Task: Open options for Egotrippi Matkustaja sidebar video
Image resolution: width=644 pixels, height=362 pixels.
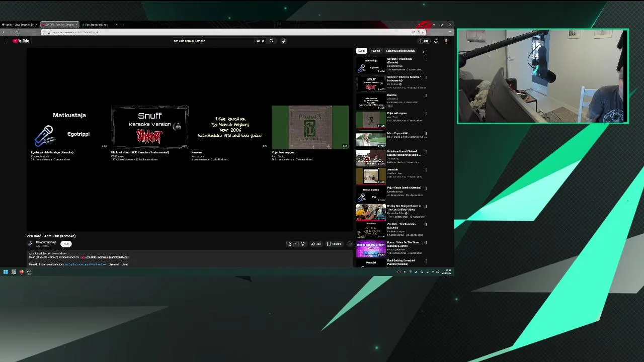Action: point(426,59)
